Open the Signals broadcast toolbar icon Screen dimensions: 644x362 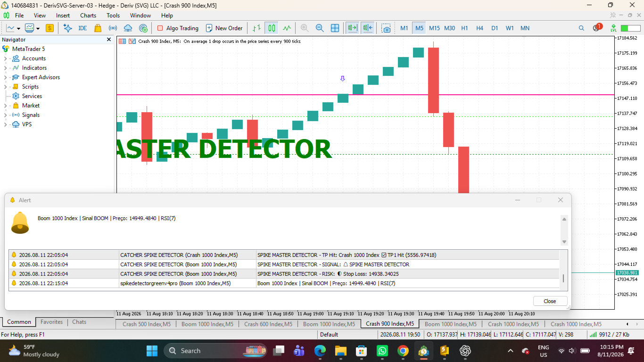(113, 28)
